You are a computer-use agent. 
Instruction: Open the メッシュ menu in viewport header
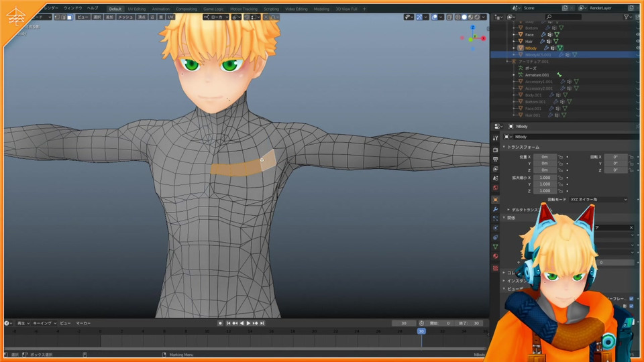pos(125,17)
